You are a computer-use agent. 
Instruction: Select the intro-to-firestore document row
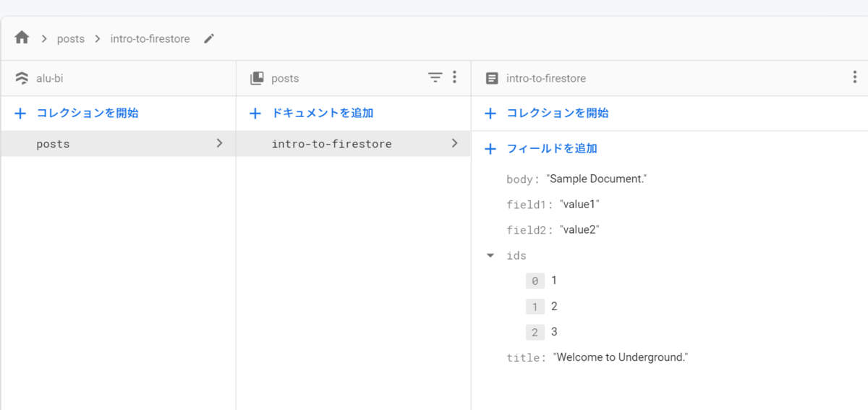(x=353, y=144)
